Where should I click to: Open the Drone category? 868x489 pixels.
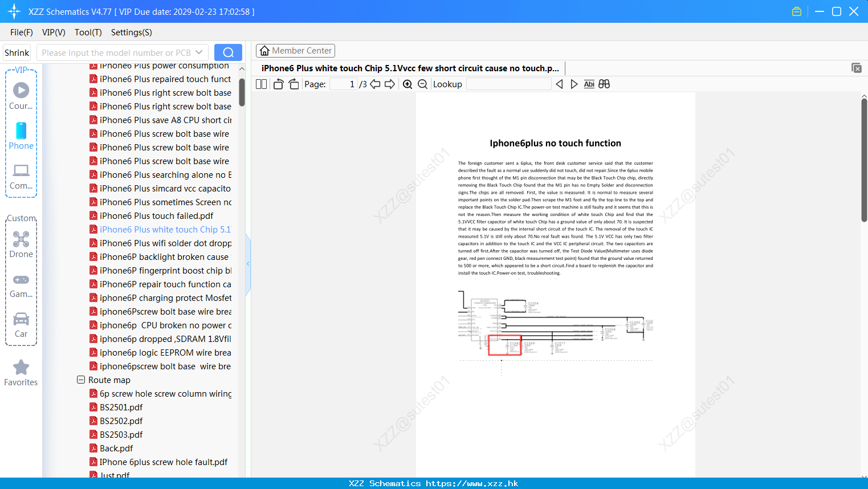21,244
